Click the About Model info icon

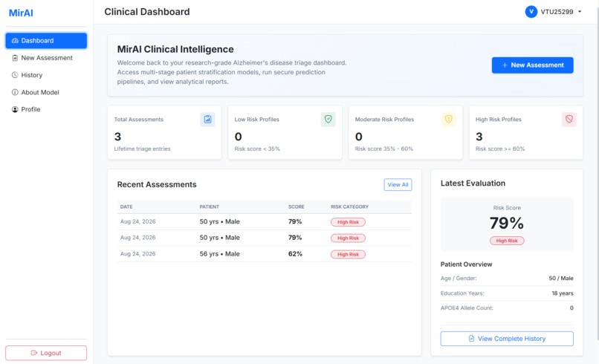click(x=15, y=92)
